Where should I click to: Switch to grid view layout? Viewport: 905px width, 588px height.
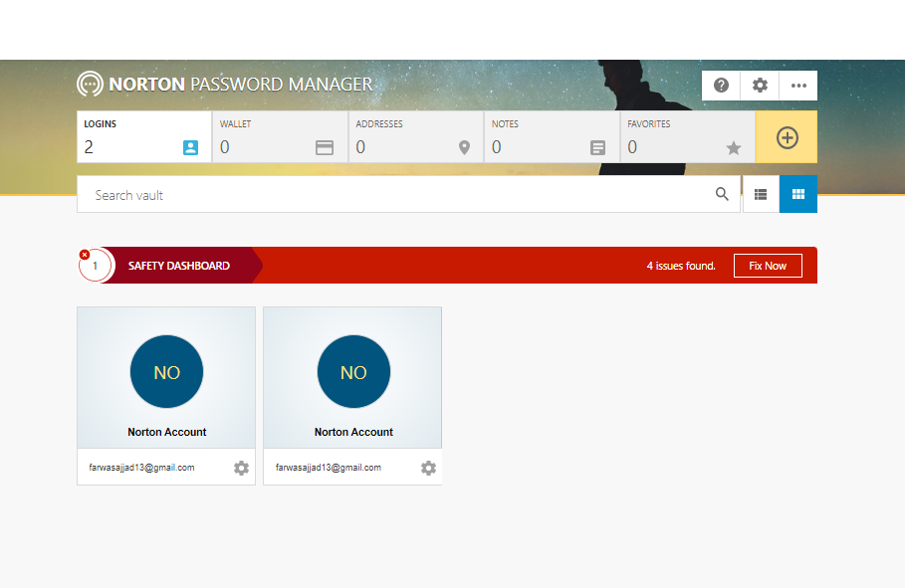click(x=798, y=194)
